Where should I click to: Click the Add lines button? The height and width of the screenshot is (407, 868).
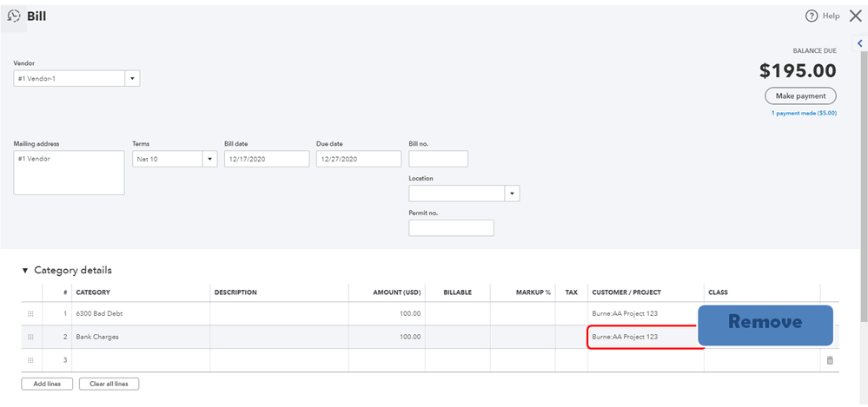tap(47, 384)
